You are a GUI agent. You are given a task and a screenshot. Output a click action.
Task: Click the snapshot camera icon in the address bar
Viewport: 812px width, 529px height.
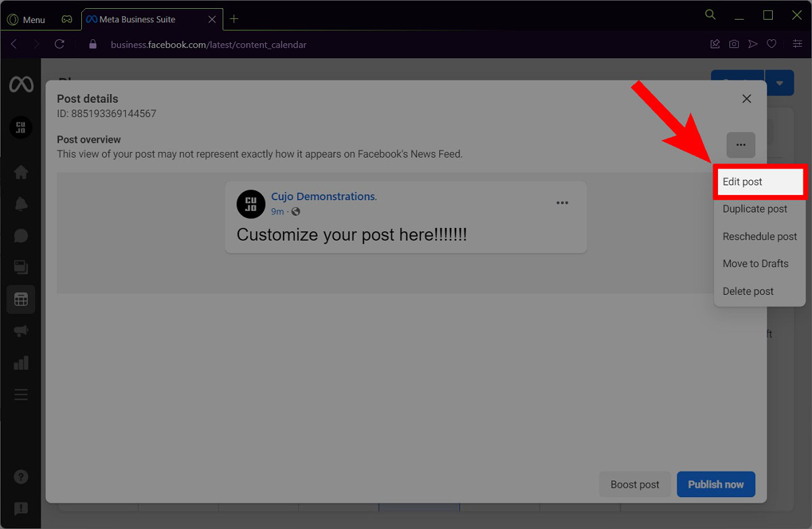point(734,45)
